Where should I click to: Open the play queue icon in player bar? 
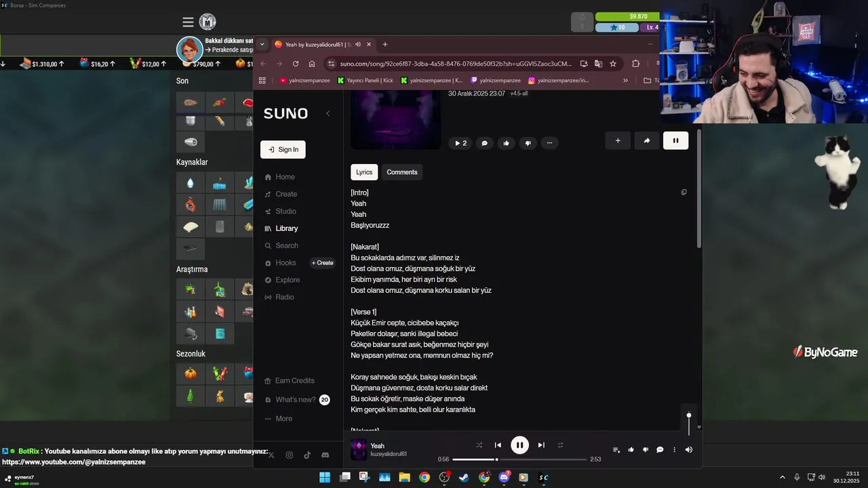[x=616, y=450]
